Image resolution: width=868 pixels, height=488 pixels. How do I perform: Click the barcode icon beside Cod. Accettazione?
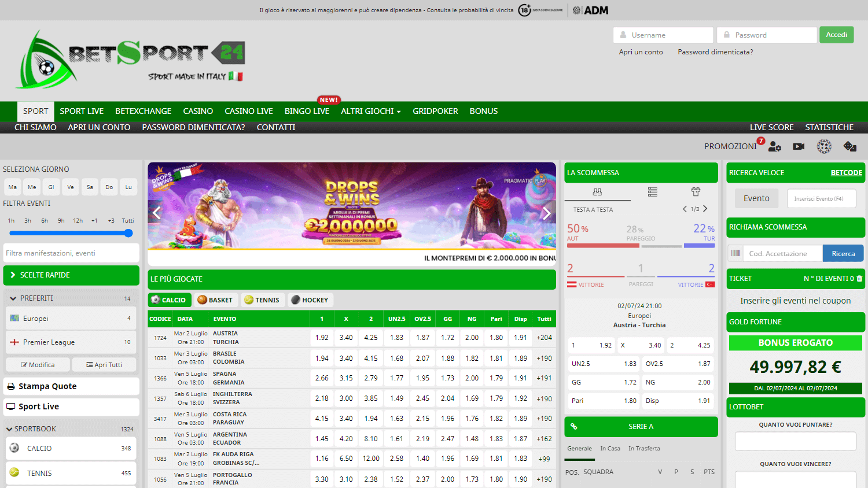[735, 253]
